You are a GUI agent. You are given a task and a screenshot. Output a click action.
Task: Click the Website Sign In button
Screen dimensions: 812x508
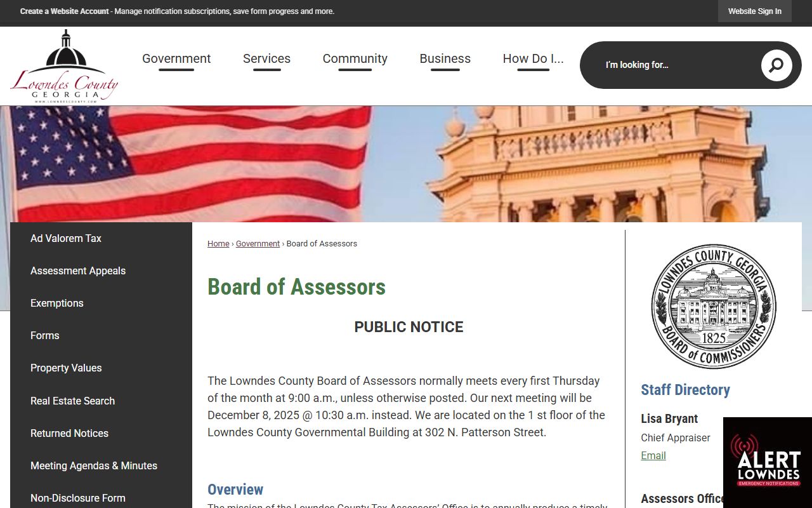click(754, 11)
